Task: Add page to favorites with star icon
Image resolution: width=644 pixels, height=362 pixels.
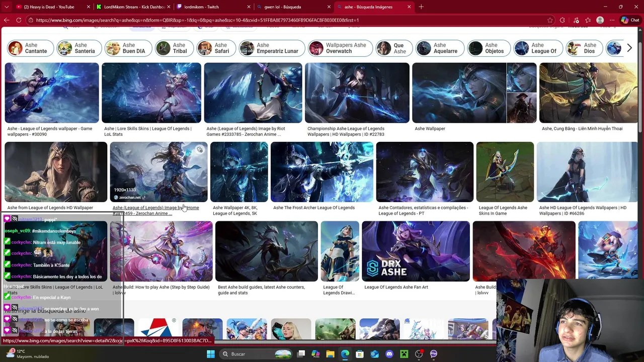Action: pyautogui.click(x=550, y=20)
